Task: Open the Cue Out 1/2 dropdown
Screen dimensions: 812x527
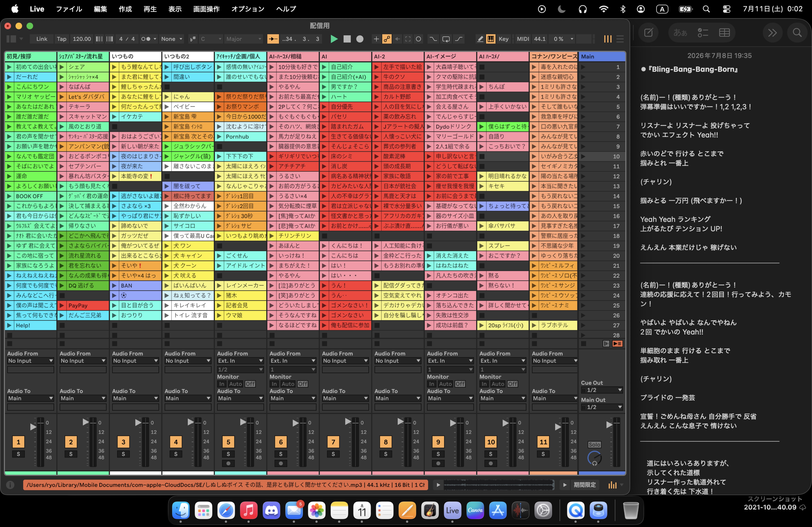Action: coord(602,390)
